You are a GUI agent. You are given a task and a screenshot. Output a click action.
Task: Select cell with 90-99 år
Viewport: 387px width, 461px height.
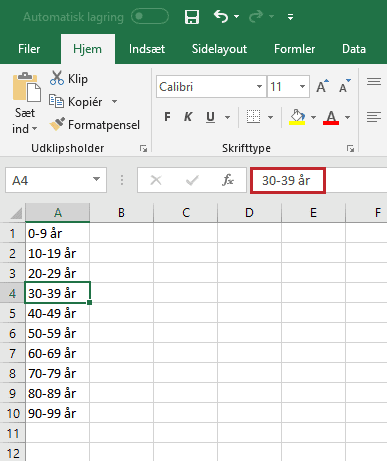click(57, 413)
